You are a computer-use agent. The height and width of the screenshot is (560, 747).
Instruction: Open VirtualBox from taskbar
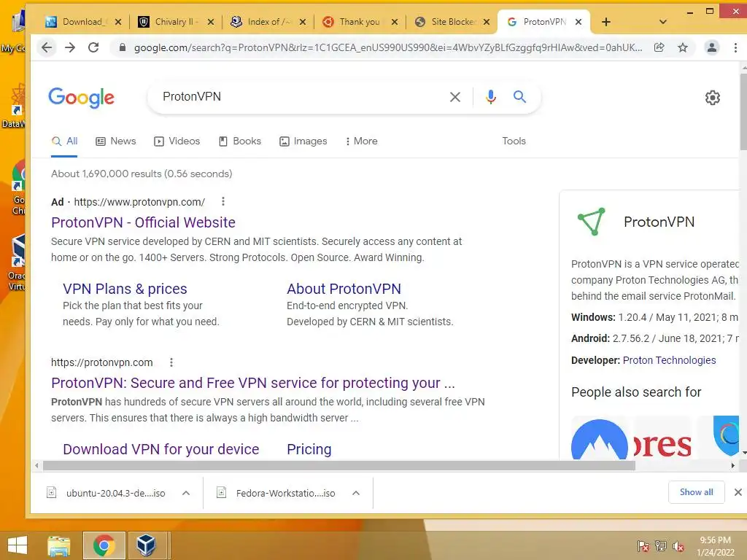pos(146,545)
